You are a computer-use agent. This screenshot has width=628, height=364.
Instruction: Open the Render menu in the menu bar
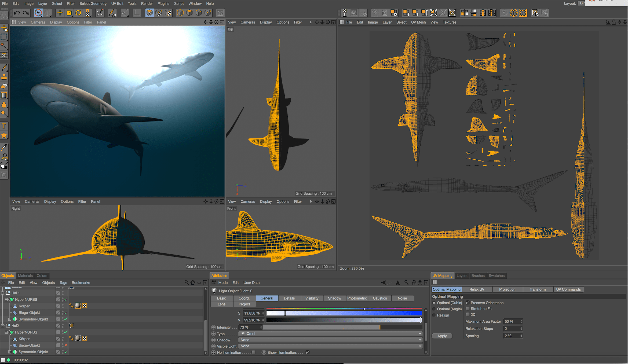(147, 3)
